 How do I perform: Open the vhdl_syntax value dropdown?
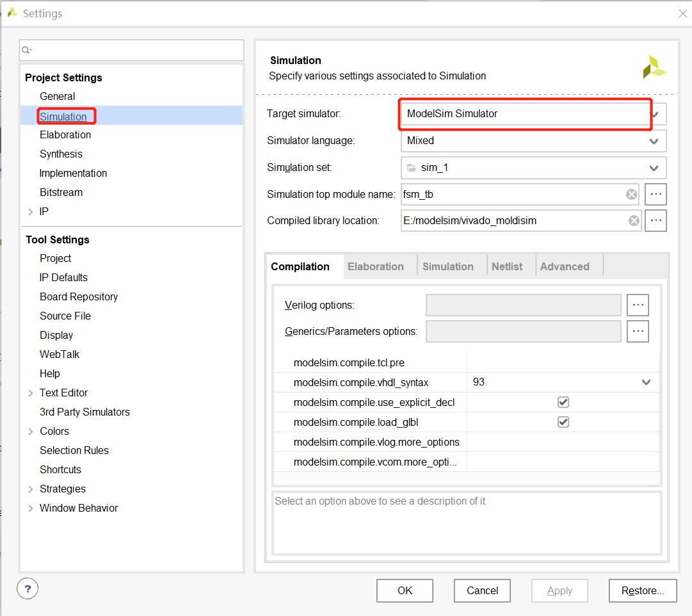coord(646,382)
